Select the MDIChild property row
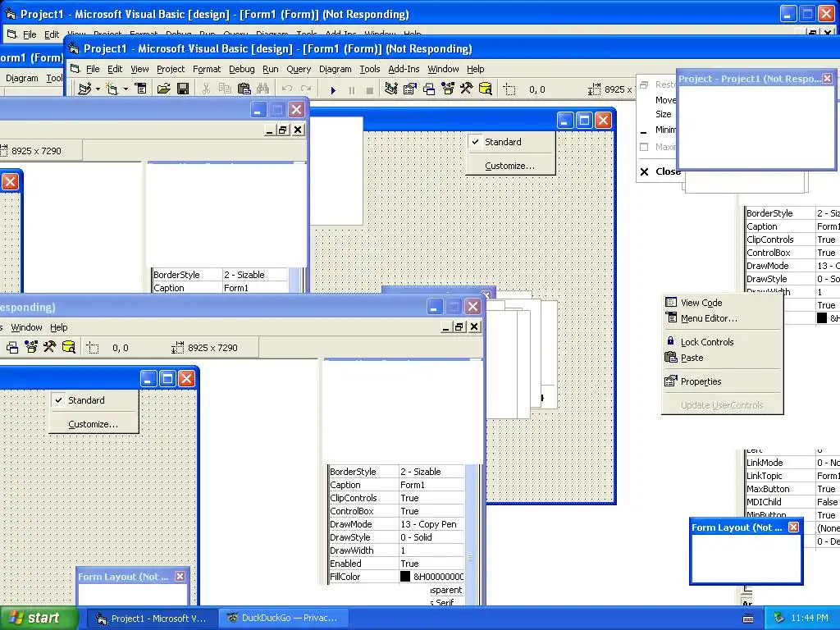This screenshot has width=840, height=630. point(792,502)
